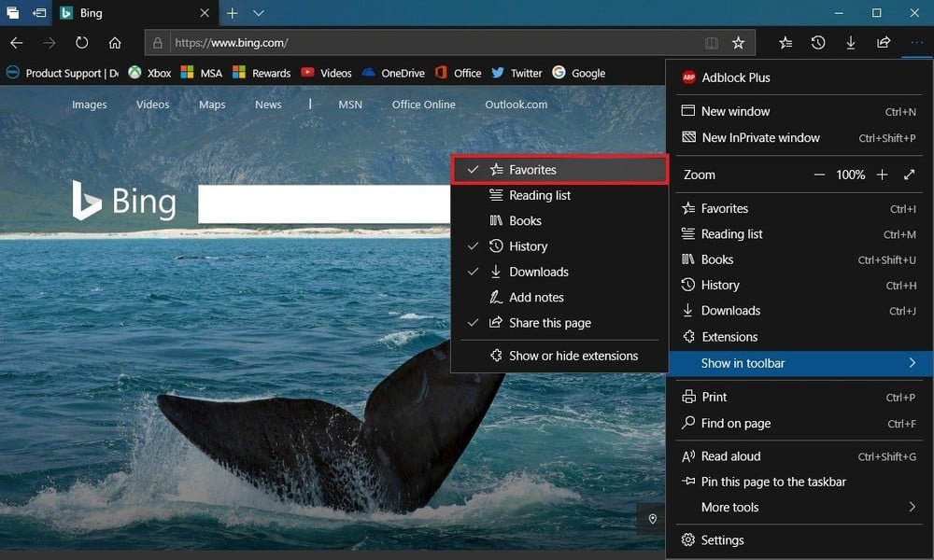Open New InPrivate window
Screen dimensions: 934x560
click(x=760, y=137)
